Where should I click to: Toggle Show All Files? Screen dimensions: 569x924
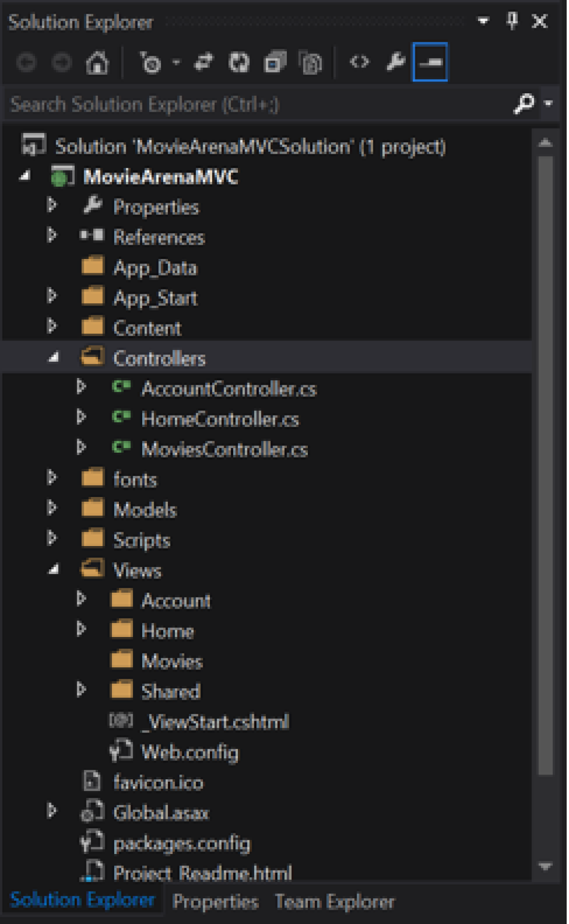(311, 62)
